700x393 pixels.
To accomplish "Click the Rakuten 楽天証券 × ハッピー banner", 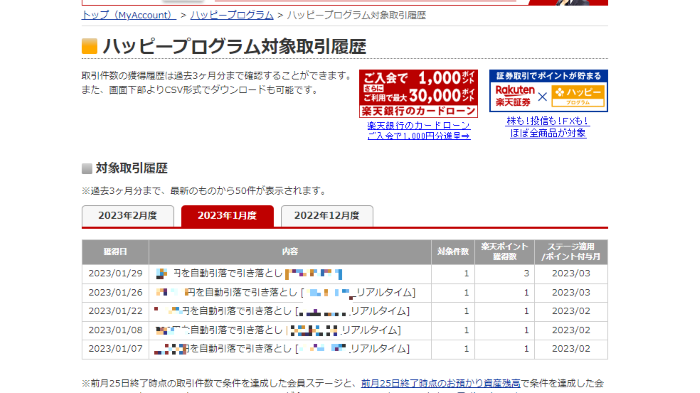I will tap(548, 90).
